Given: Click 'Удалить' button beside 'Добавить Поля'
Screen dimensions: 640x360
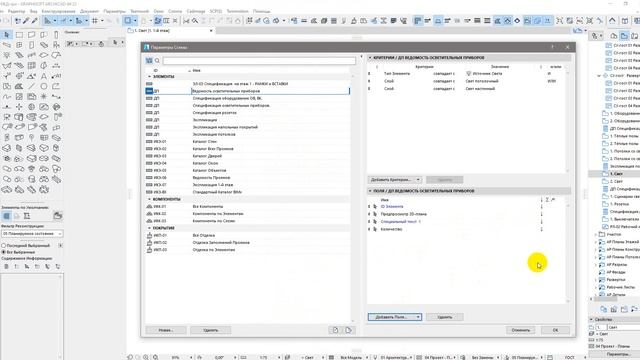Looking at the screenshot, I should click(444, 317).
